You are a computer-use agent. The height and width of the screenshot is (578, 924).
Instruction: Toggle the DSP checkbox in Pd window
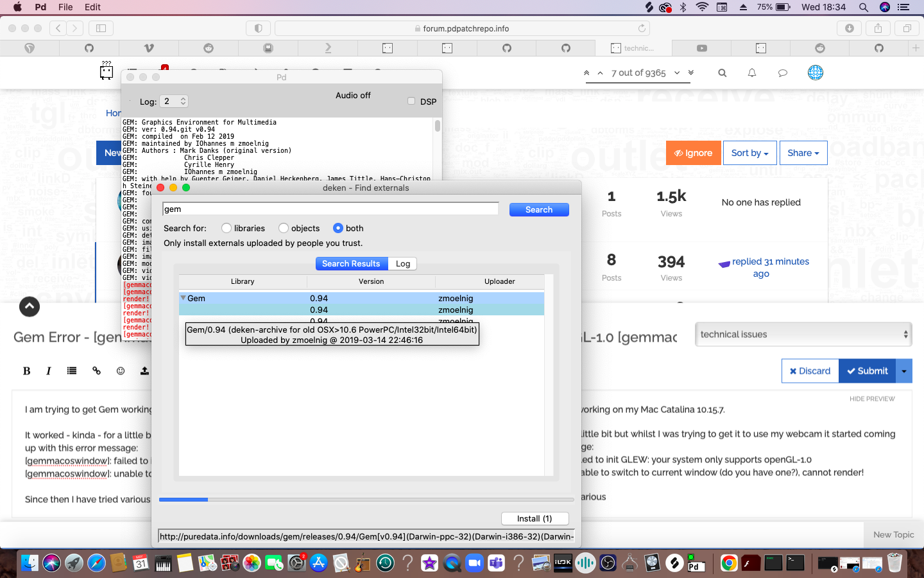[x=411, y=101]
